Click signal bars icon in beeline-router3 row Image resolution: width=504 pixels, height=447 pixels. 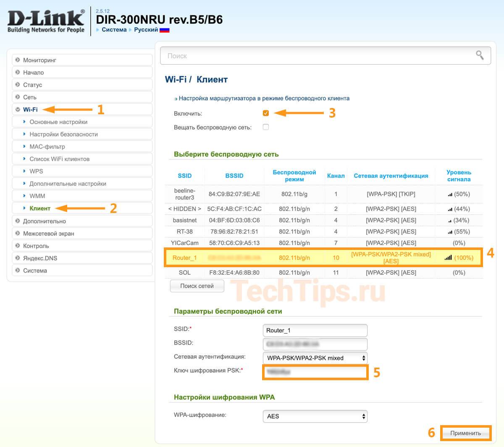[450, 195]
